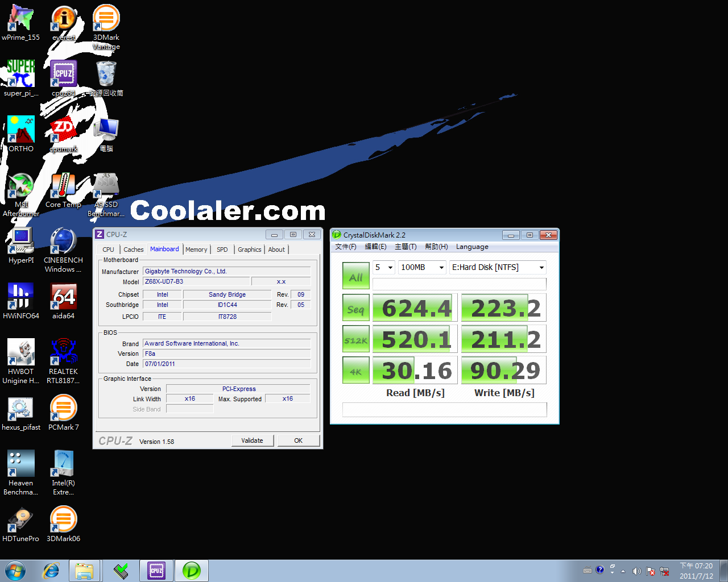Click the action center flag tray icon
This screenshot has width=728, height=582.
(x=651, y=571)
